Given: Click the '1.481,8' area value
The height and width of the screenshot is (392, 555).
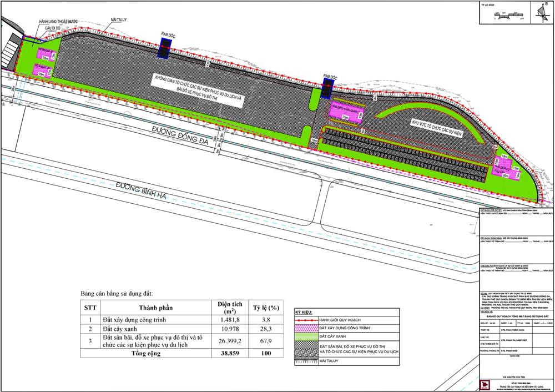Looking at the screenshot, I should pos(230,320).
